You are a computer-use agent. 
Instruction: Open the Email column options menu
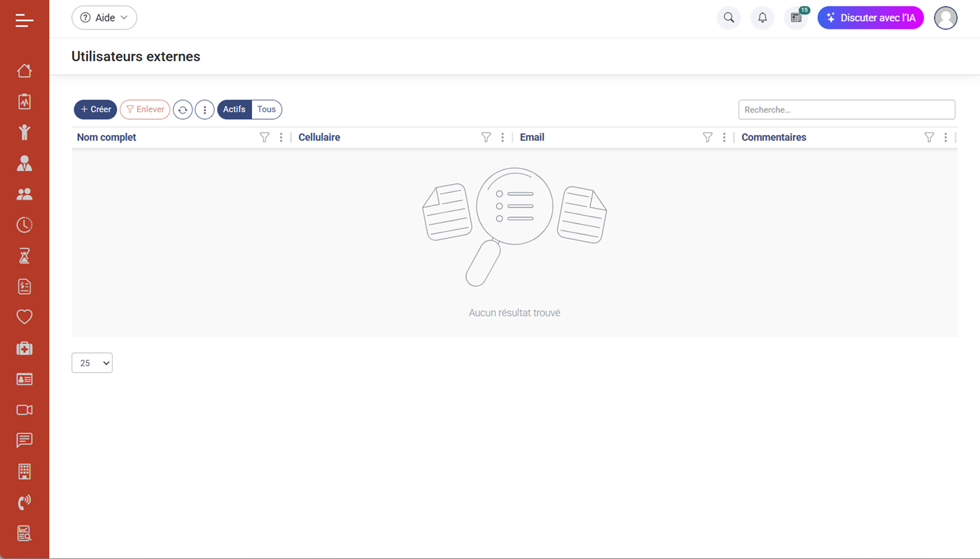pyautogui.click(x=724, y=137)
